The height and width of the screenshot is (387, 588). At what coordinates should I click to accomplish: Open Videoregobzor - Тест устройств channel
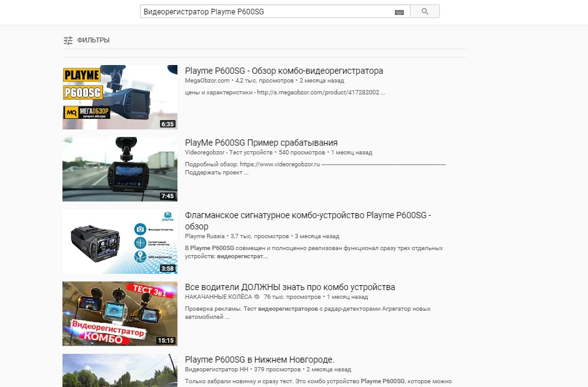(x=229, y=153)
